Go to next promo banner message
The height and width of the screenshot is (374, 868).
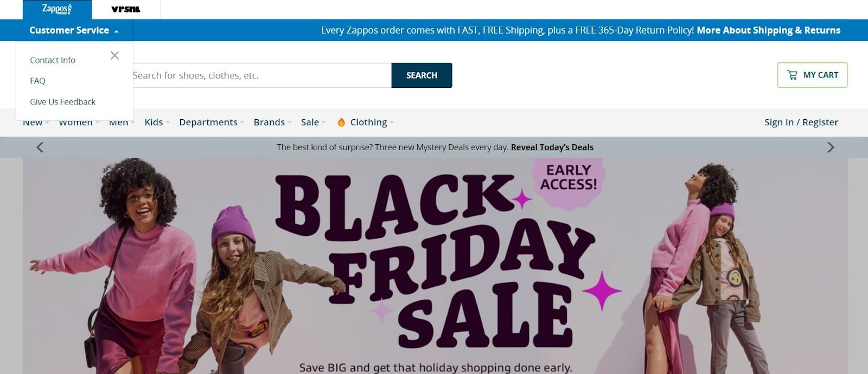831,147
